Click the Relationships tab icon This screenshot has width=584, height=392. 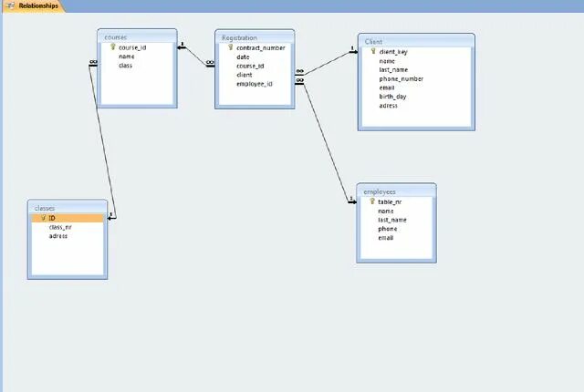[x=10, y=6]
